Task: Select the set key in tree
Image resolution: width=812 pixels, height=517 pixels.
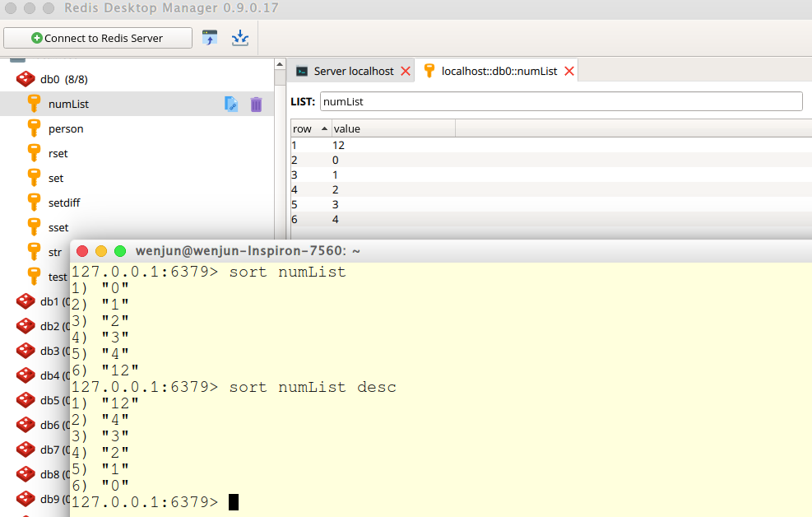Action: point(56,178)
